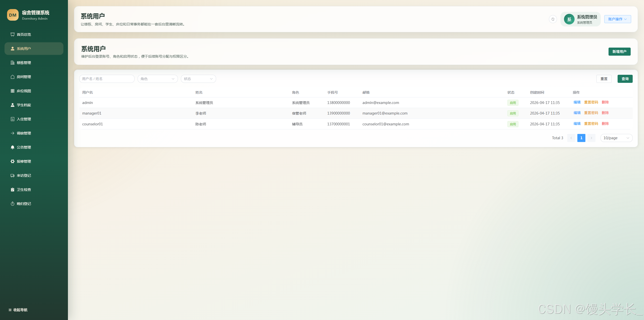Expand the 10/page size selector
Viewport: 644px width, 320px height.
pos(616,138)
